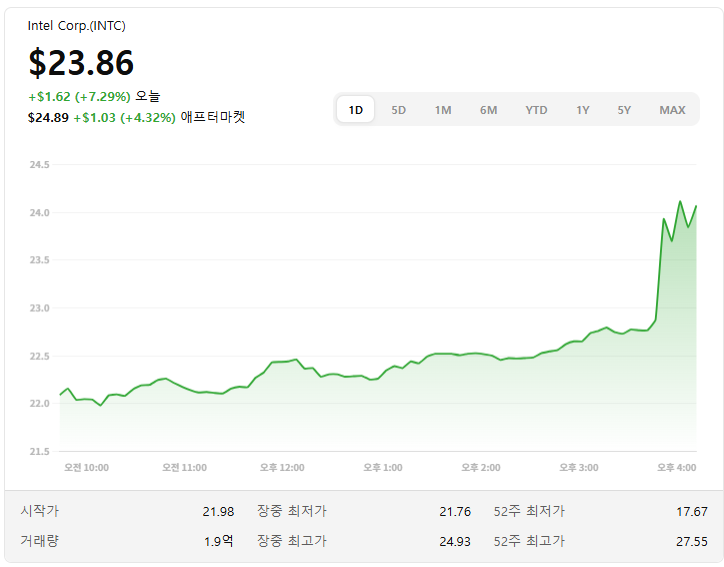Click the 거래량 label
Viewport: 724px width, 567px height.
click(40, 541)
